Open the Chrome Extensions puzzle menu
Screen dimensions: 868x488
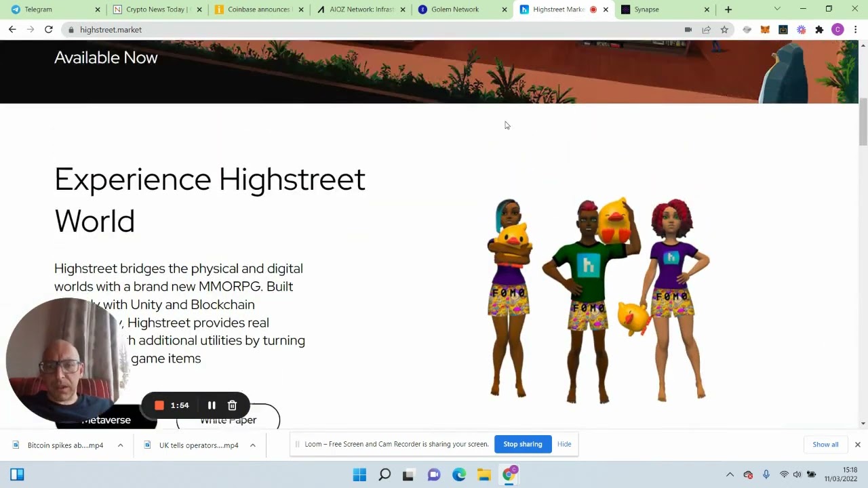819,30
